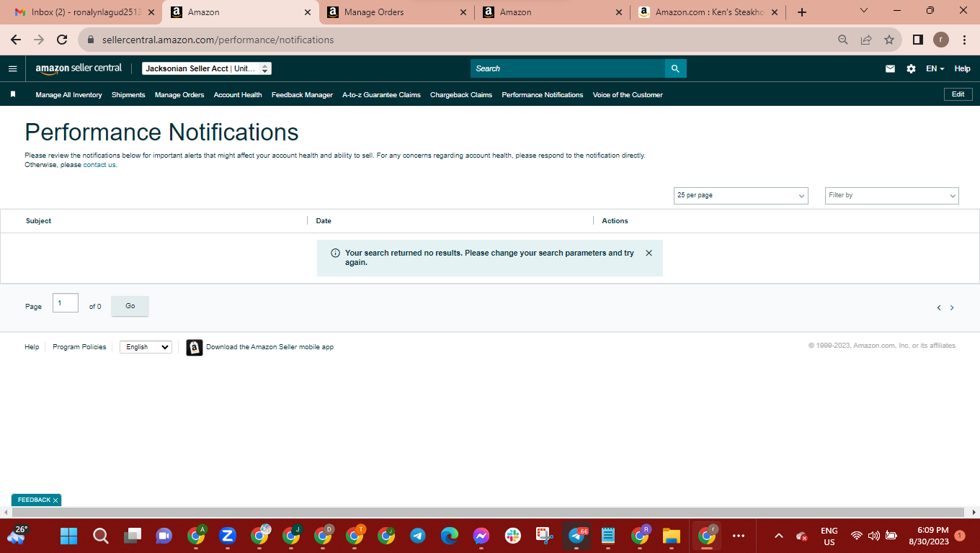Bookmark this page with the star icon
The image size is (980, 553).
889,40
